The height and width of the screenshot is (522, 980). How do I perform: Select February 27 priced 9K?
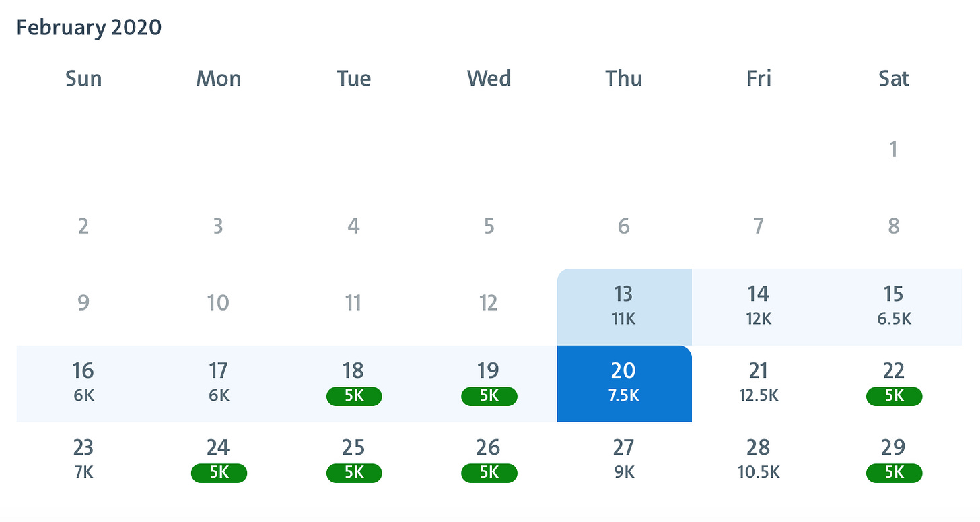(x=624, y=459)
